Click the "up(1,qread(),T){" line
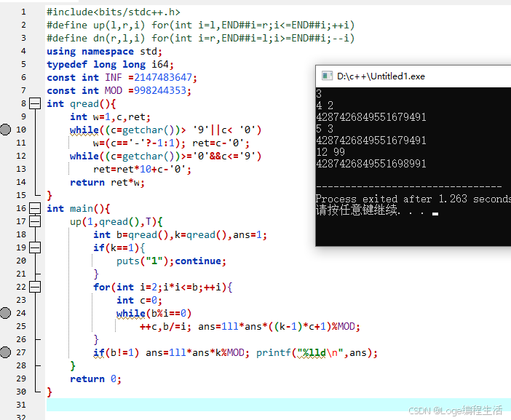 [x=116, y=222]
